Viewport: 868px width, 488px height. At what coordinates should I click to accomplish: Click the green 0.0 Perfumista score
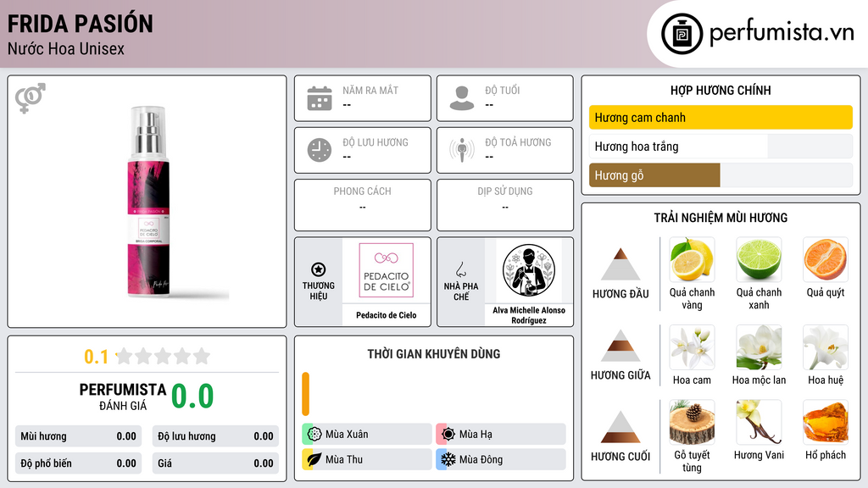point(192,396)
